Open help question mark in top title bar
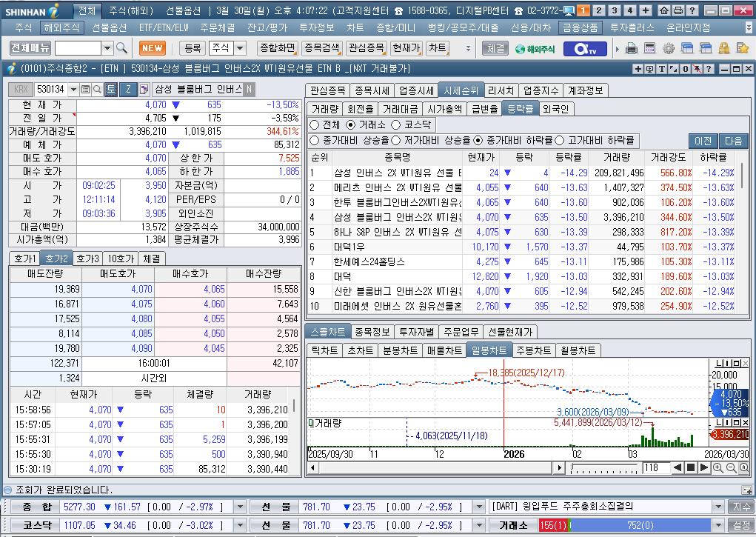Screen dimensions: 756x537 692,10
